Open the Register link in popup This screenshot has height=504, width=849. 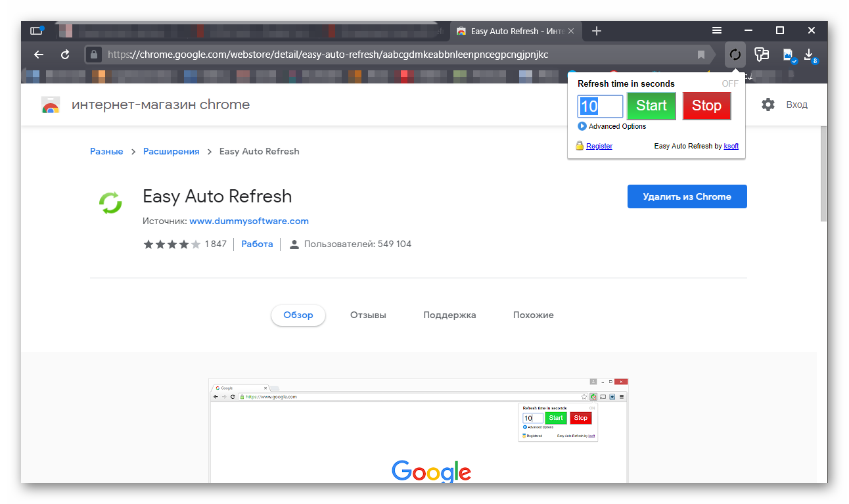coord(599,146)
